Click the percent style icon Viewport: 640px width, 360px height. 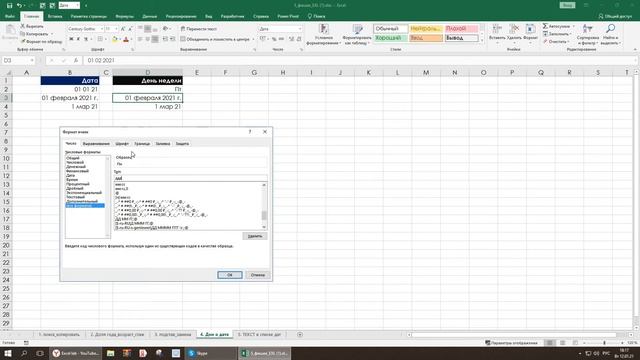(x=274, y=39)
